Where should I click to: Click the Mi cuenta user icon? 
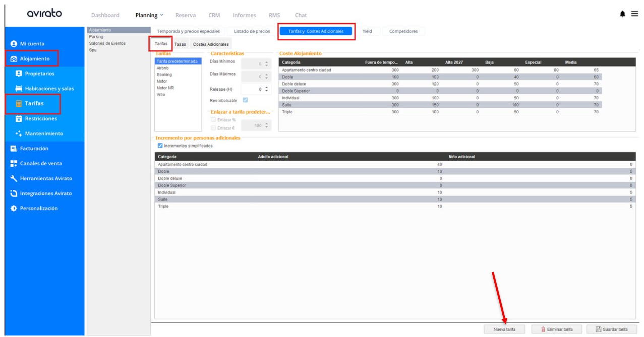click(x=14, y=44)
